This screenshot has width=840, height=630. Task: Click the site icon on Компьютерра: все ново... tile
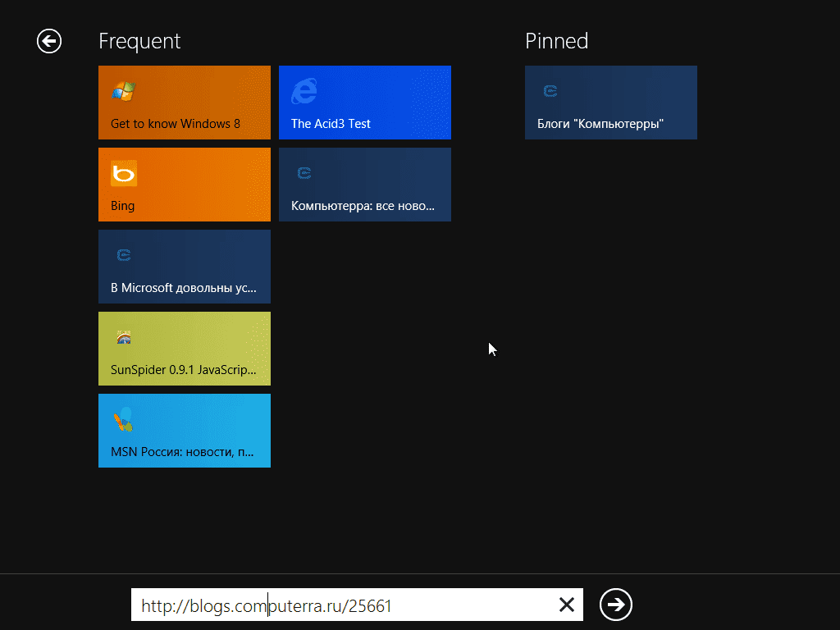click(304, 173)
